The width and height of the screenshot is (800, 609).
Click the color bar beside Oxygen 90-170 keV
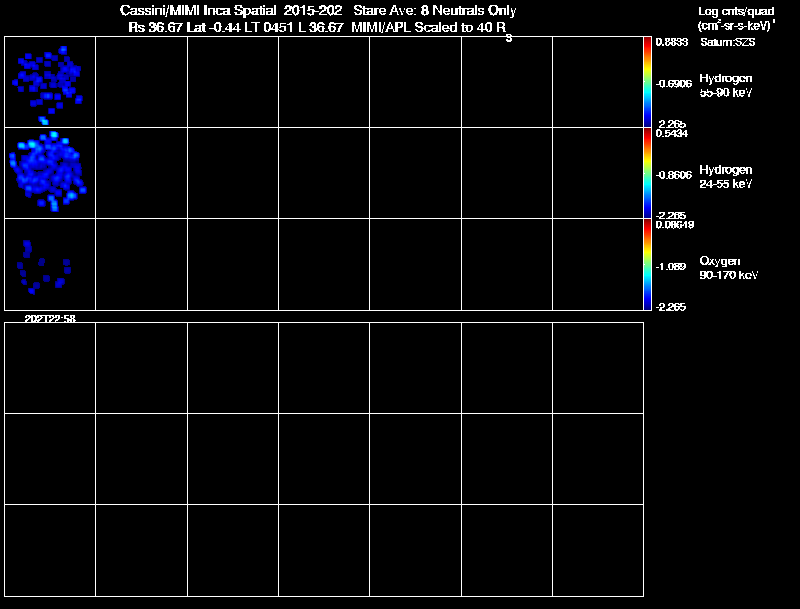pyautogui.click(x=647, y=264)
